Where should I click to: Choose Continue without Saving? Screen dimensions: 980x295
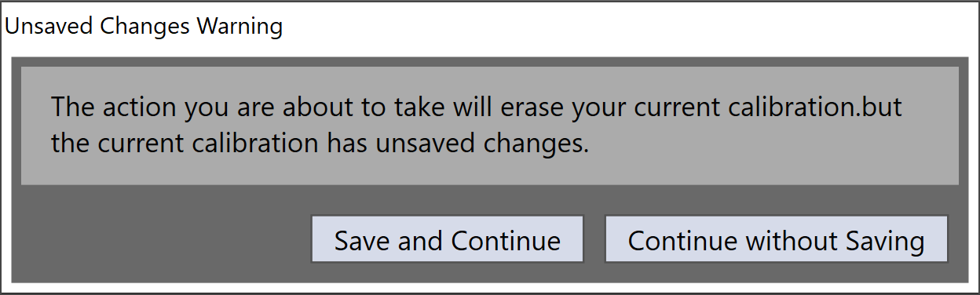776,239
